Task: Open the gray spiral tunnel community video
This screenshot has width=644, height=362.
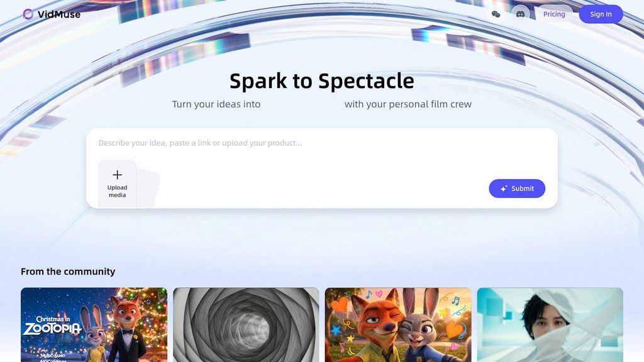Action: (x=246, y=325)
